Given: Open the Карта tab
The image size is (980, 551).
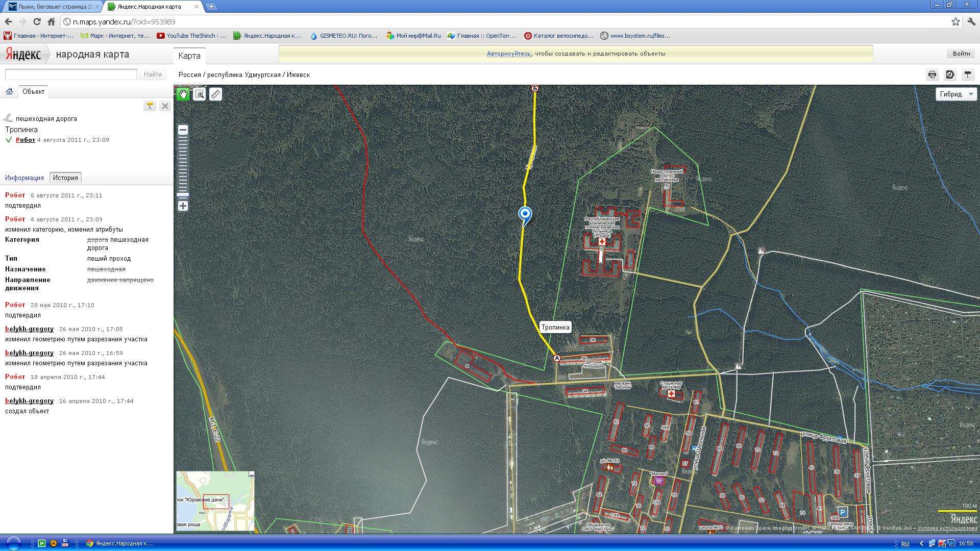Looking at the screenshot, I should 189,56.
